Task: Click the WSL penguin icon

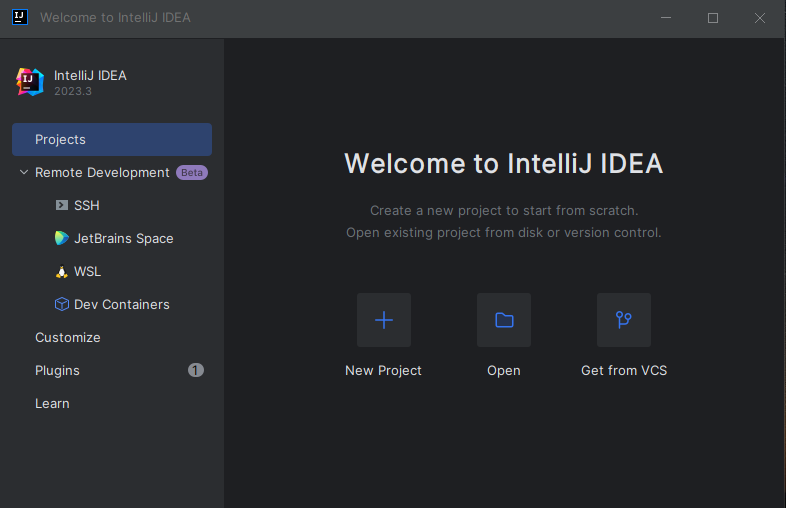Action: click(62, 271)
